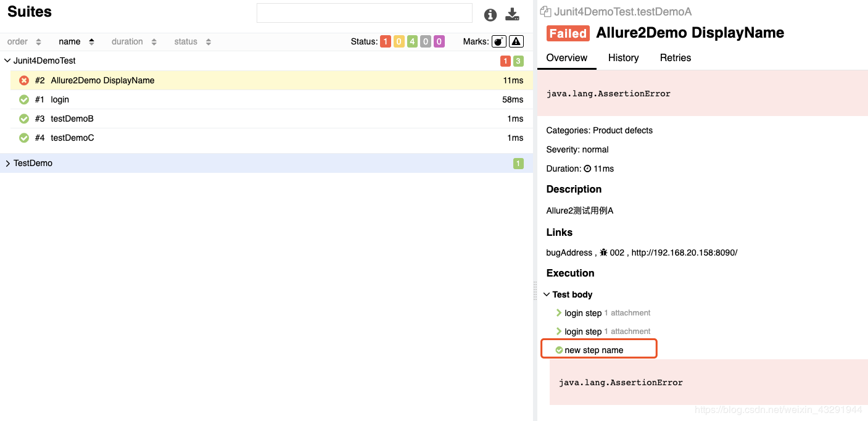Screen dimensions: 868x421
Task: Click the green check icon of new step name
Action: click(x=559, y=350)
